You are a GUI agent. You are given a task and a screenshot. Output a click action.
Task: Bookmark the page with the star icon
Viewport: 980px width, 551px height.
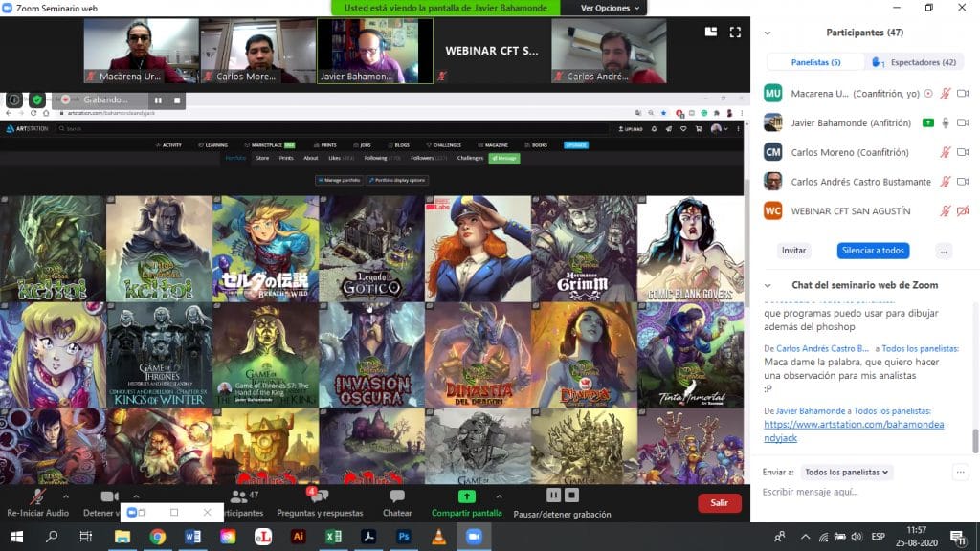coord(664,113)
